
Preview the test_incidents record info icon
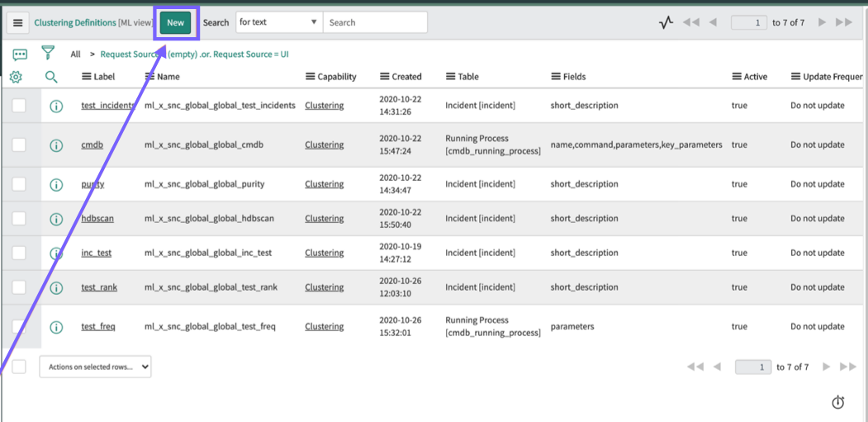pyautogui.click(x=56, y=106)
